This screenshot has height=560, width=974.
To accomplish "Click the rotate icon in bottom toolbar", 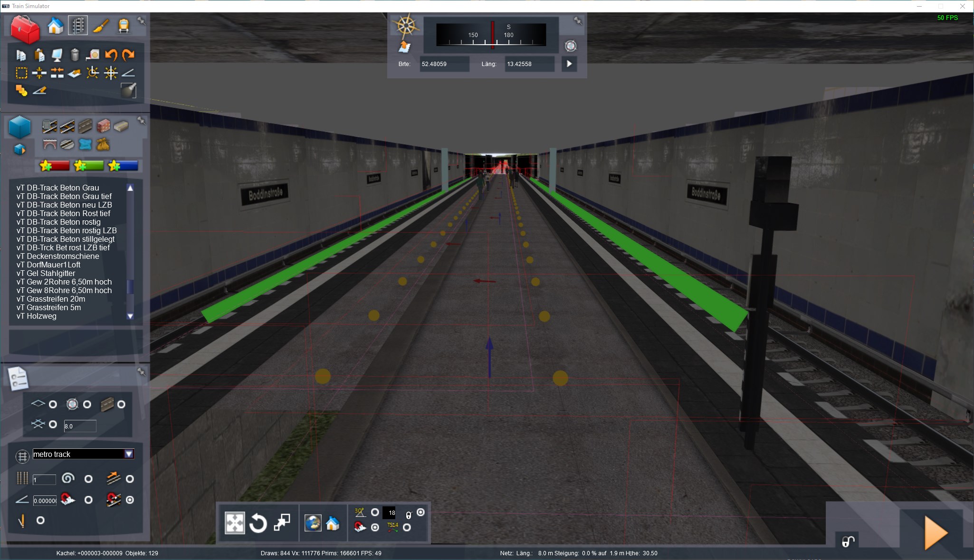I will (258, 523).
